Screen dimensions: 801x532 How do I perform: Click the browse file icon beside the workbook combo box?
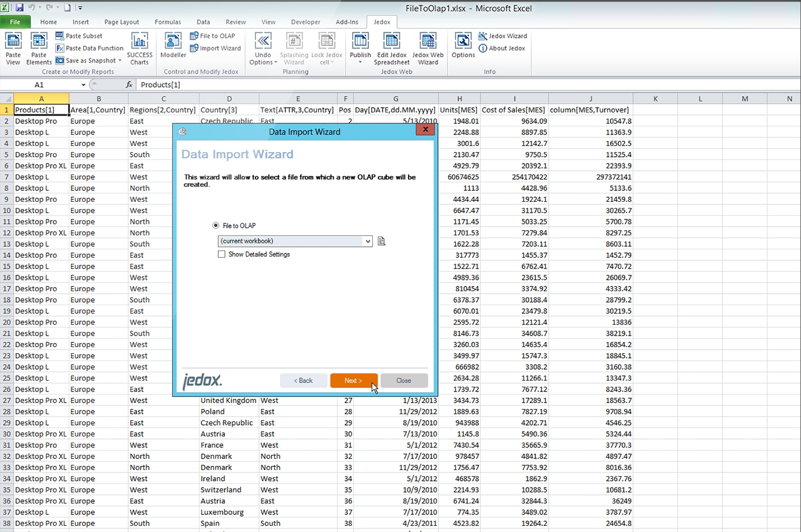[381, 241]
